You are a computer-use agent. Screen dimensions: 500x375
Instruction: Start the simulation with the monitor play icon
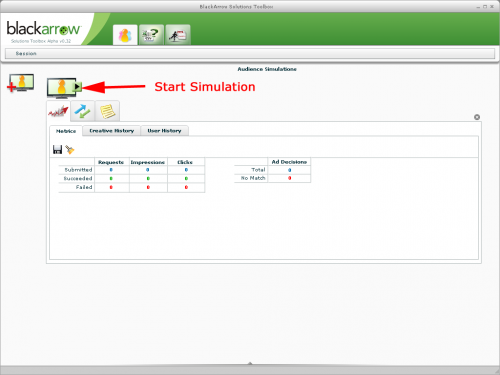click(64, 88)
